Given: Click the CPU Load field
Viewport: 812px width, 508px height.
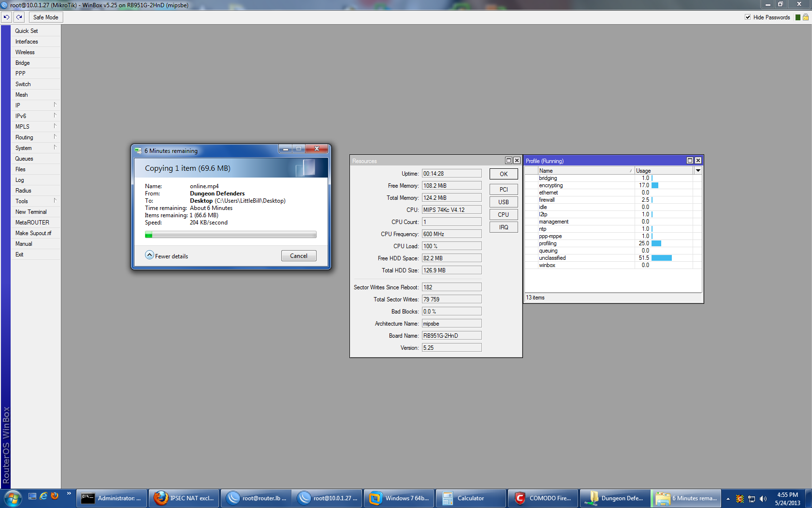Looking at the screenshot, I should pyautogui.click(x=452, y=246).
